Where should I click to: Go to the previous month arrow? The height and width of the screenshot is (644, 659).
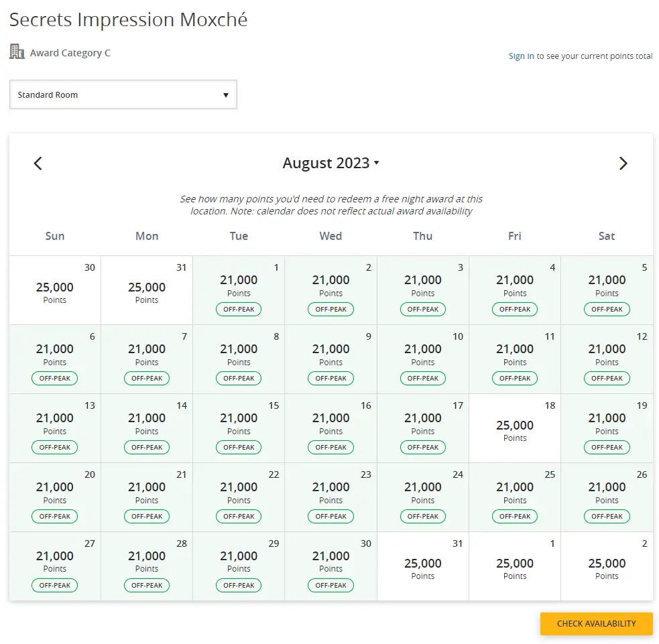coord(38,164)
